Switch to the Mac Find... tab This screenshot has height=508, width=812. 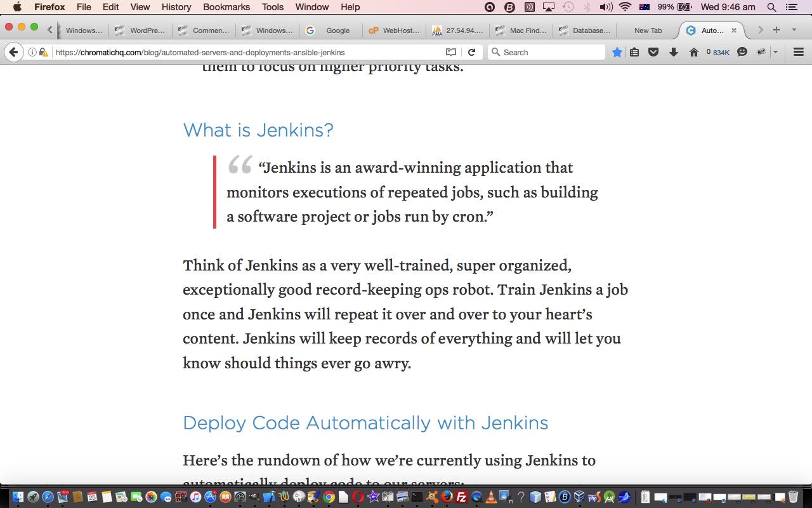[x=521, y=30]
